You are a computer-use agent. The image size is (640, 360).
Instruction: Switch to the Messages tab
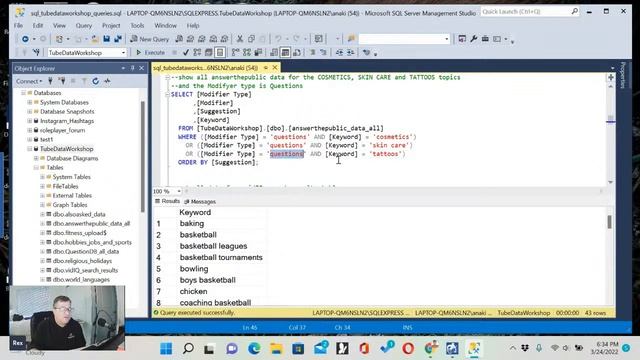200,202
